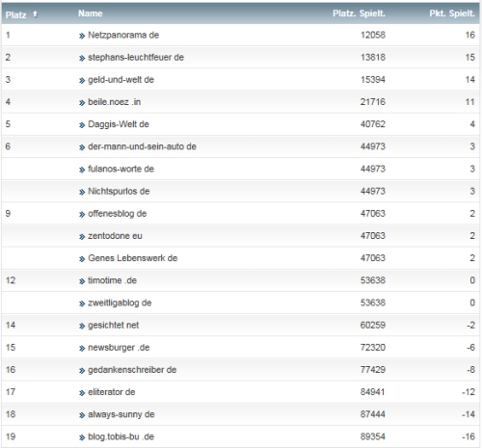Select the value 40762 in Daggis-Welt row
This screenshot has height=448, width=482.
[x=373, y=124]
